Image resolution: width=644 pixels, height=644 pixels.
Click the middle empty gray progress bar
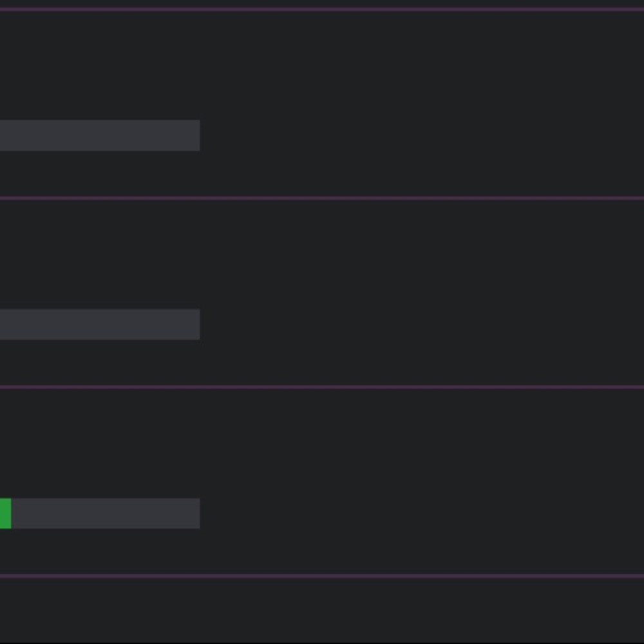click(100, 324)
